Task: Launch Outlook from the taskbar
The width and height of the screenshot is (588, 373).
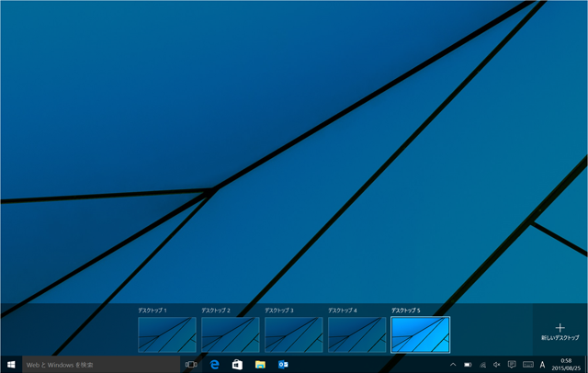Action: click(x=283, y=365)
